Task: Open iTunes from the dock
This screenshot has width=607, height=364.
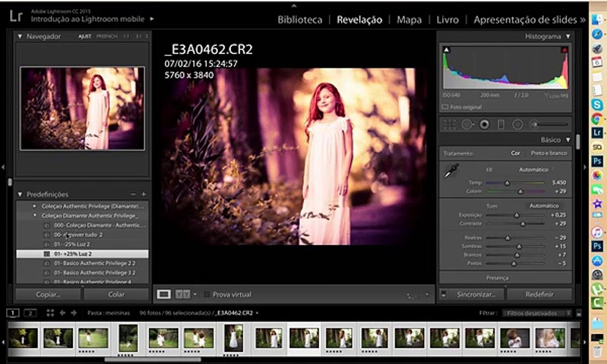Action: 597,233
